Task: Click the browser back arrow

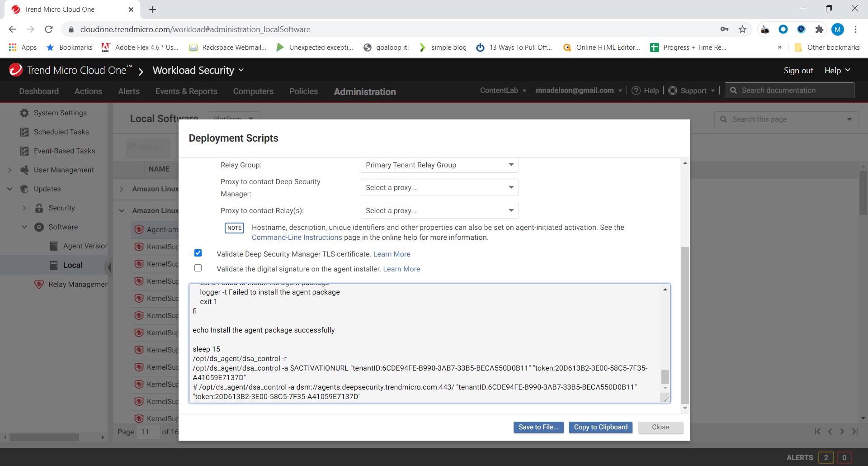Action: [x=12, y=29]
